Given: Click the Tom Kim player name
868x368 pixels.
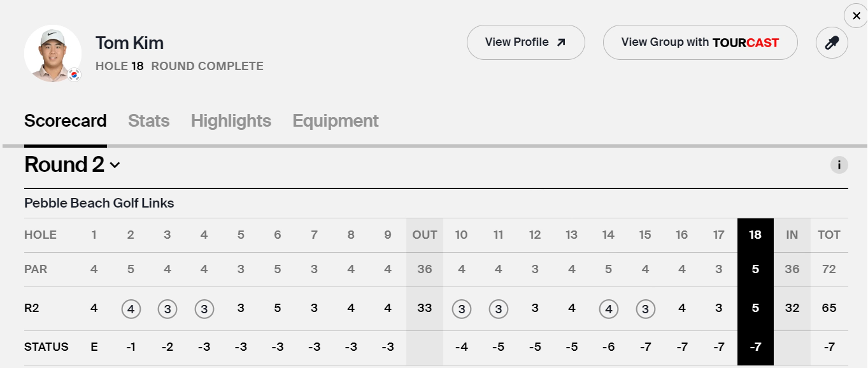Looking at the screenshot, I should (x=130, y=43).
